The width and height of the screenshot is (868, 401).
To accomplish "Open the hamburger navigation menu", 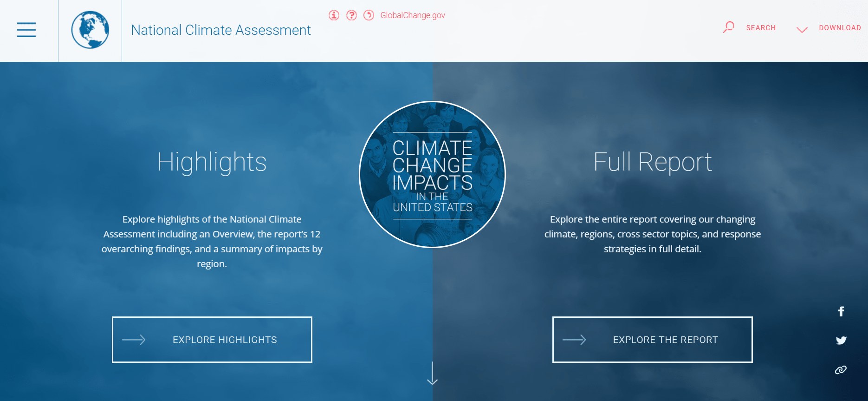I will (26, 30).
